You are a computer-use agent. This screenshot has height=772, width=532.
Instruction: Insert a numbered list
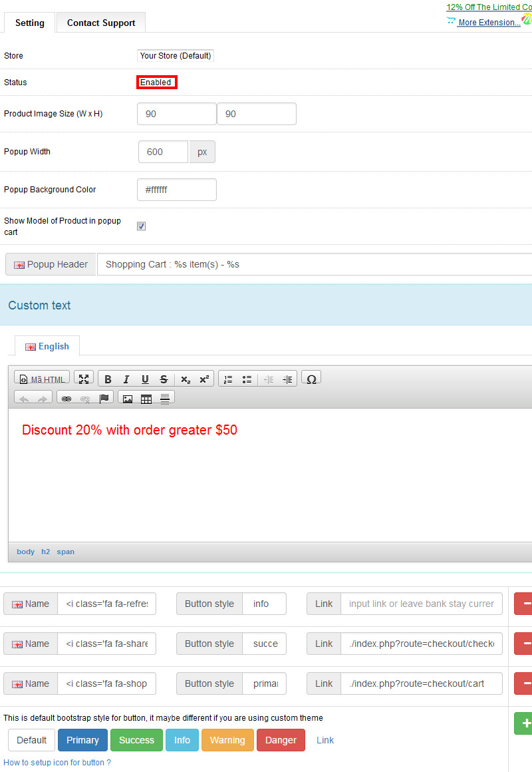pyautogui.click(x=228, y=379)
